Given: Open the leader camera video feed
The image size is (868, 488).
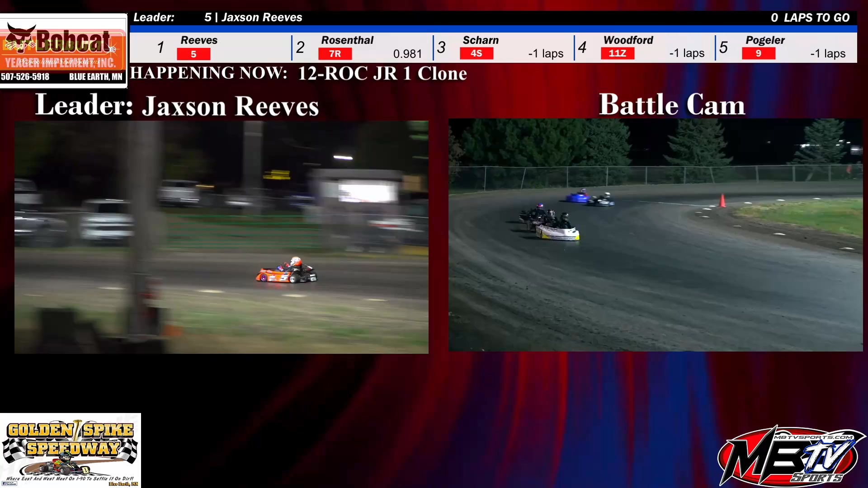Looking at the screenshot, I should 222,237.
